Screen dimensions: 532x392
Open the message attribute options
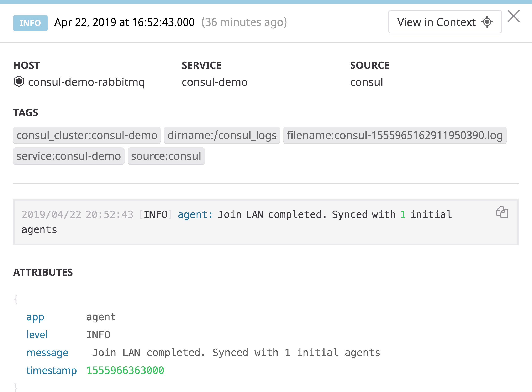click(x=47, y=353)
